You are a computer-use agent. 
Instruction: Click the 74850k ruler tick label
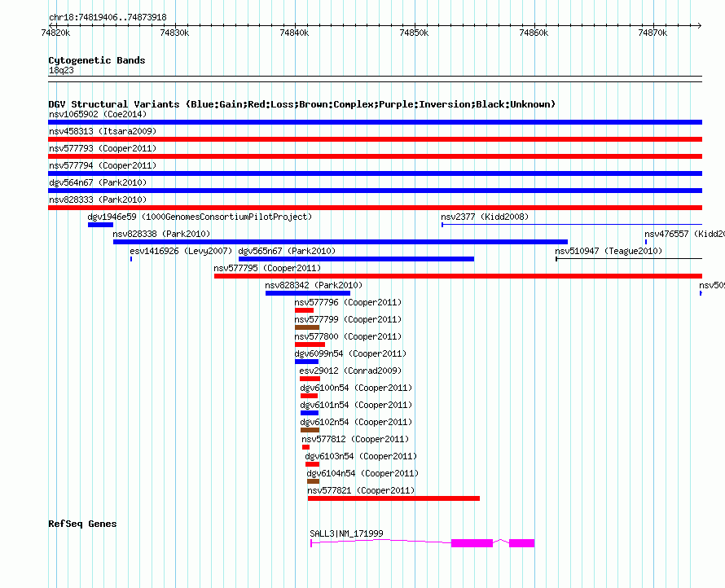tap(414, 33)
